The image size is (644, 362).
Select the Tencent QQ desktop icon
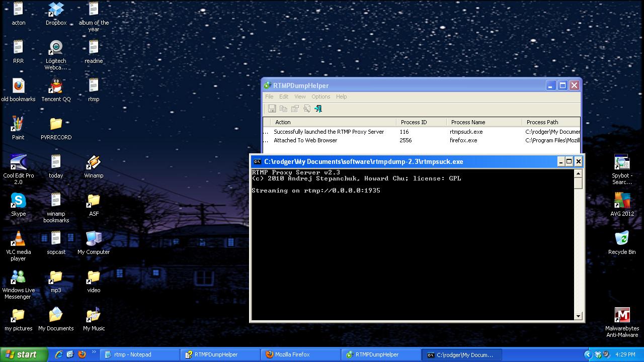pos(56,85)
